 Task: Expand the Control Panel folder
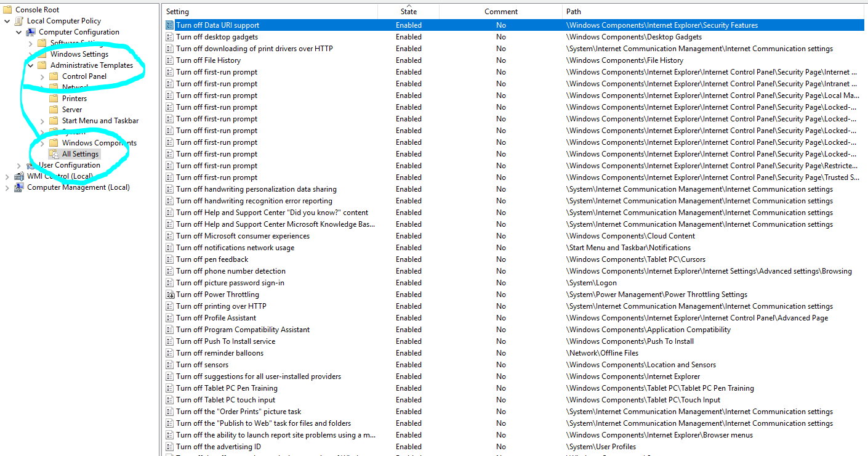pos(42,76)
